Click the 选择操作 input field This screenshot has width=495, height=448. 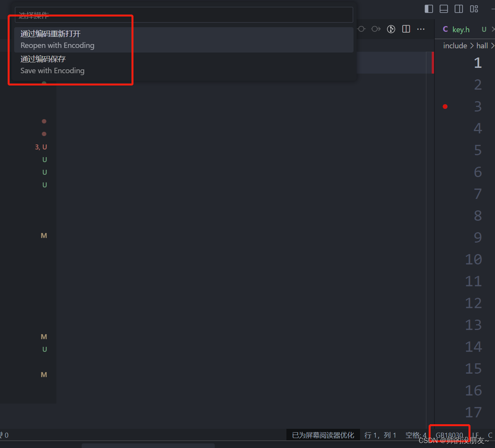tap(184, 15)
